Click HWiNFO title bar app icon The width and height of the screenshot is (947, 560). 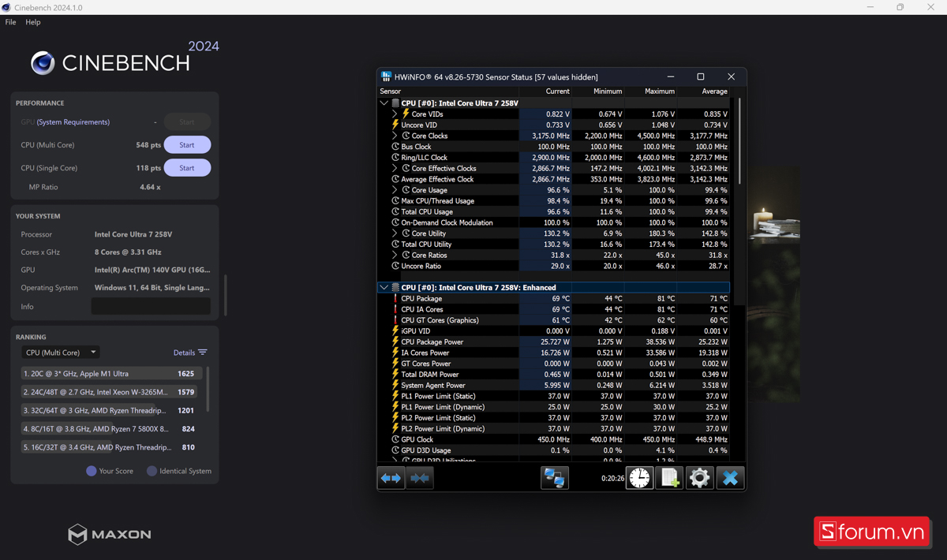click(386, 77)
